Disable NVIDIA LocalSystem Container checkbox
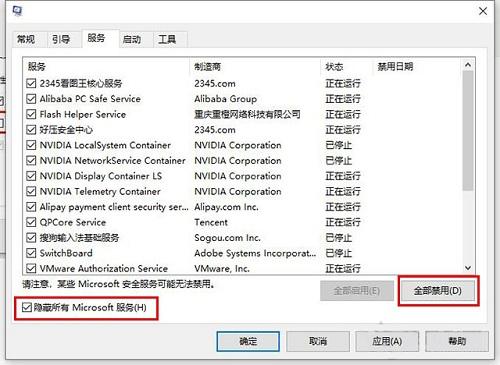 [31, 145]
